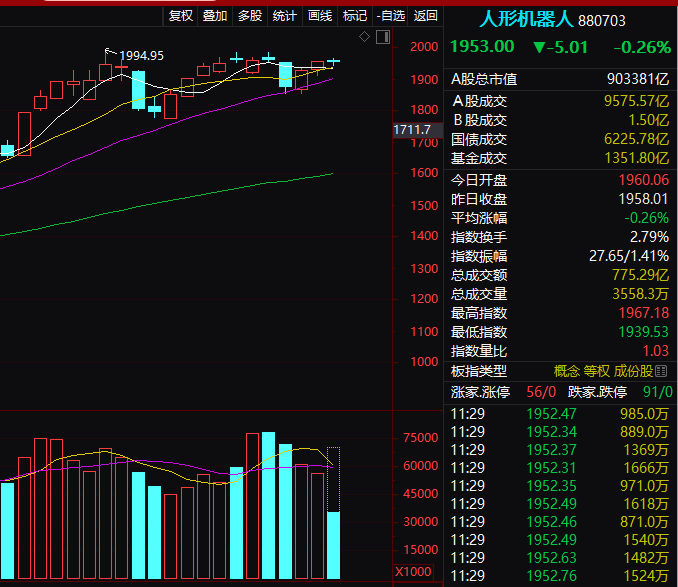Open the 叠加 overlay option
The width and height of the screenshot is (678, 587).
(x=215, y=16)
